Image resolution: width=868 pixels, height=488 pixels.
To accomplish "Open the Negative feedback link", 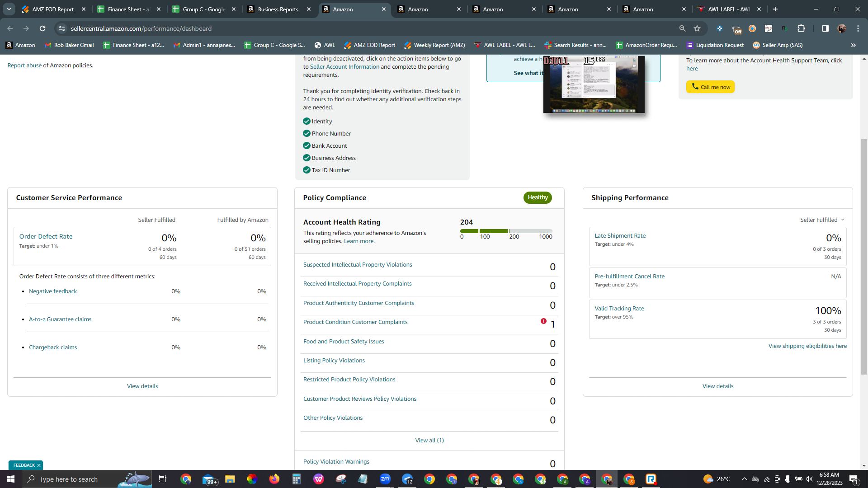I will click(53, 291).
